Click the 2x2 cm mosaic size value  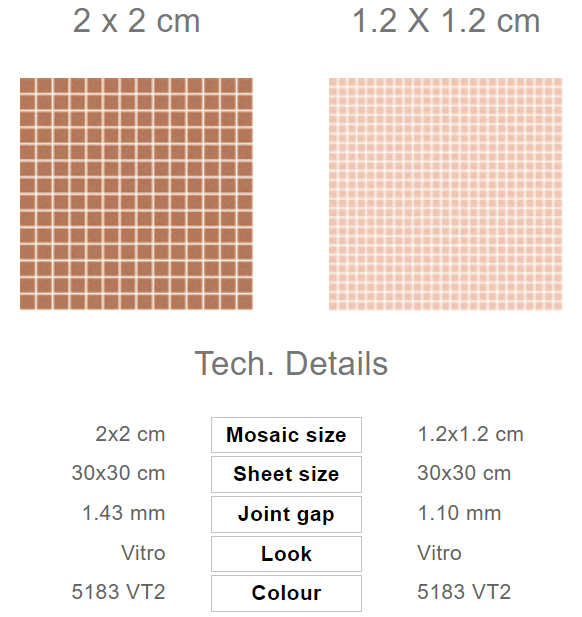130,434
